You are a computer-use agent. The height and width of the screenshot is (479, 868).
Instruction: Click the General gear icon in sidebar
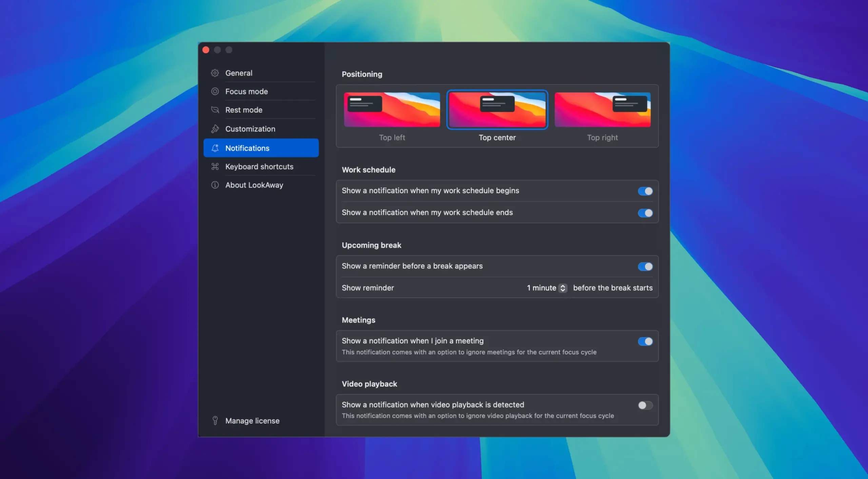coord(215,73)
